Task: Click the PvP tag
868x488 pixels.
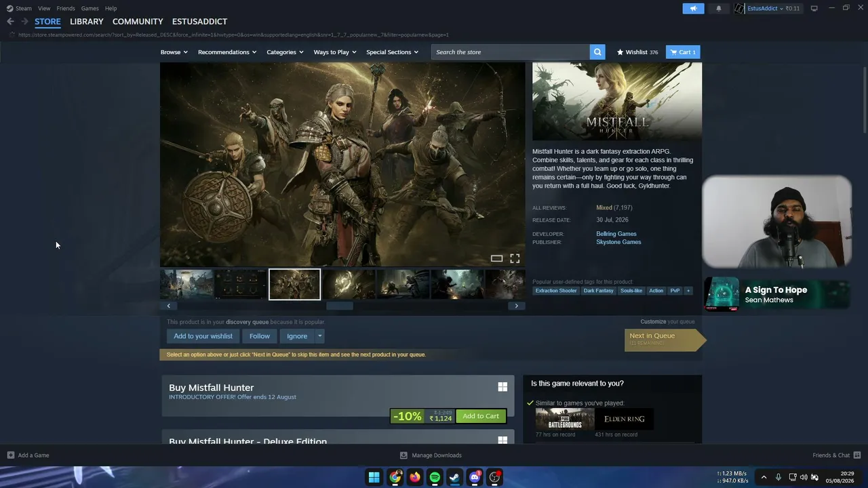Action: pos(675,291)
